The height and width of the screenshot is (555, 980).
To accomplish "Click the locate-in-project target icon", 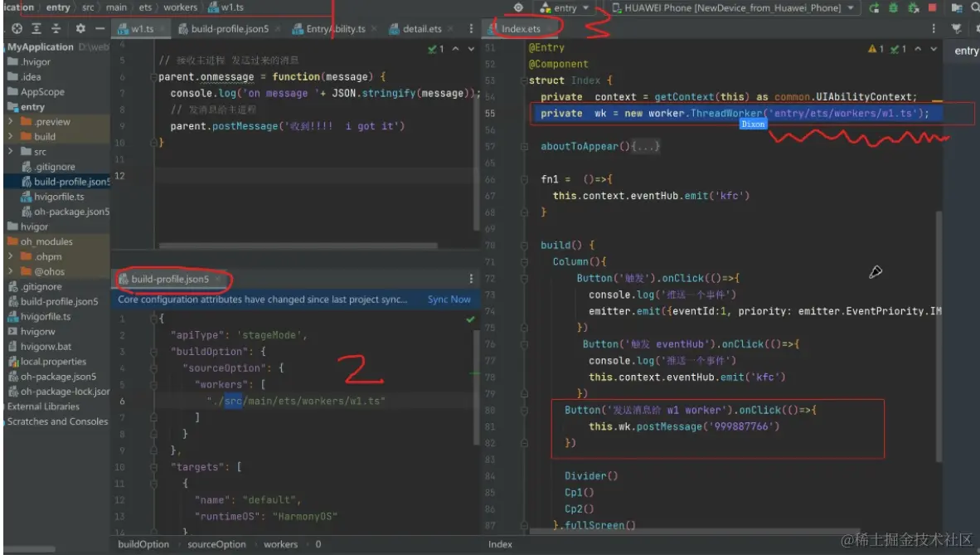I will coord(17,28).
